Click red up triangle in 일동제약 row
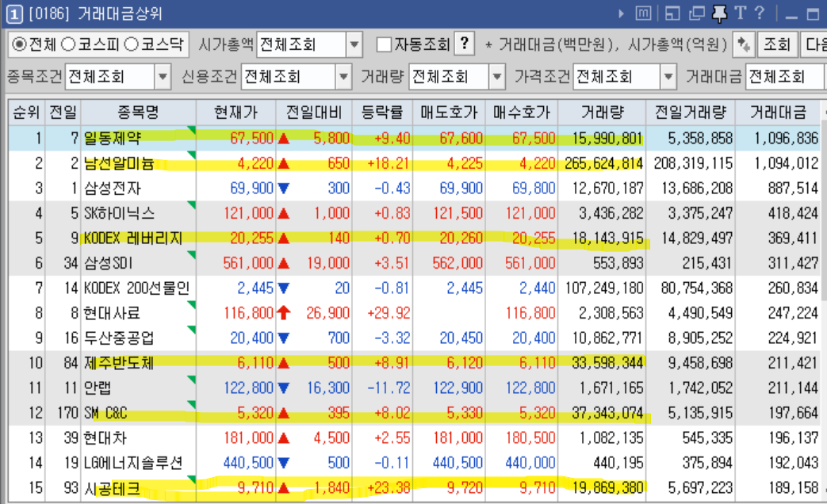827x504 pixels. [283, 138]
